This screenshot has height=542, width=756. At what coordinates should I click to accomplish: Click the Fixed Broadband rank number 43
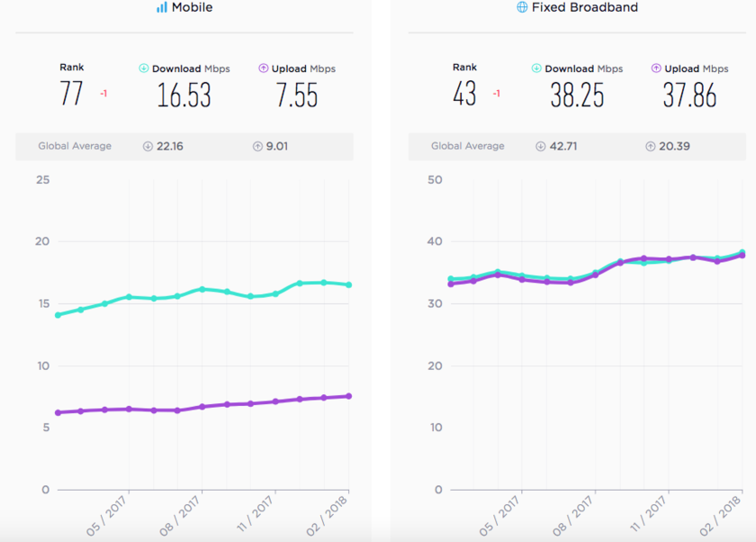tap(464, 93)
